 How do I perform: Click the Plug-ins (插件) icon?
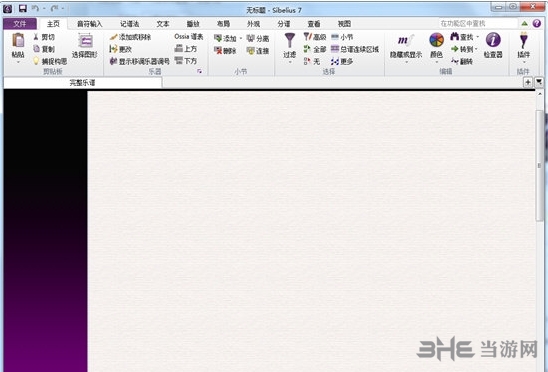coord(524,40)
